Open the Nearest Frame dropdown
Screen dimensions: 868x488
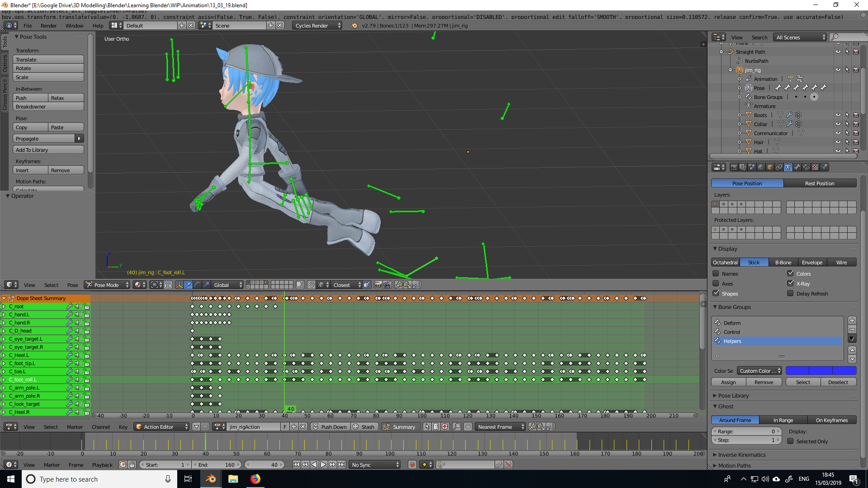point(500,427)
